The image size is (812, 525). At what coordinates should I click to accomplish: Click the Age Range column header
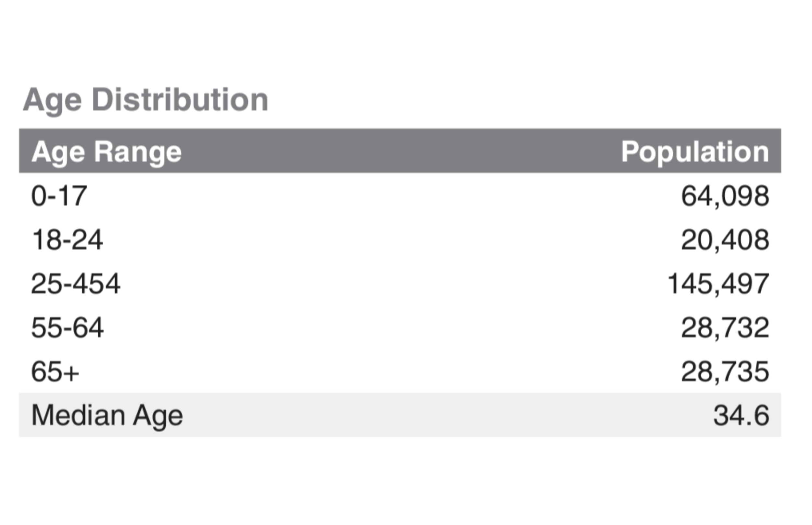point(107,152)
